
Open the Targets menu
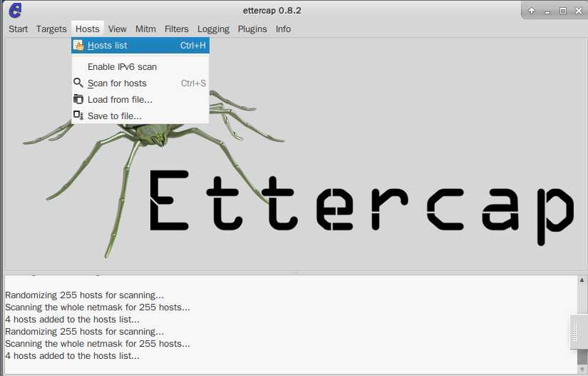pos(51,29)
